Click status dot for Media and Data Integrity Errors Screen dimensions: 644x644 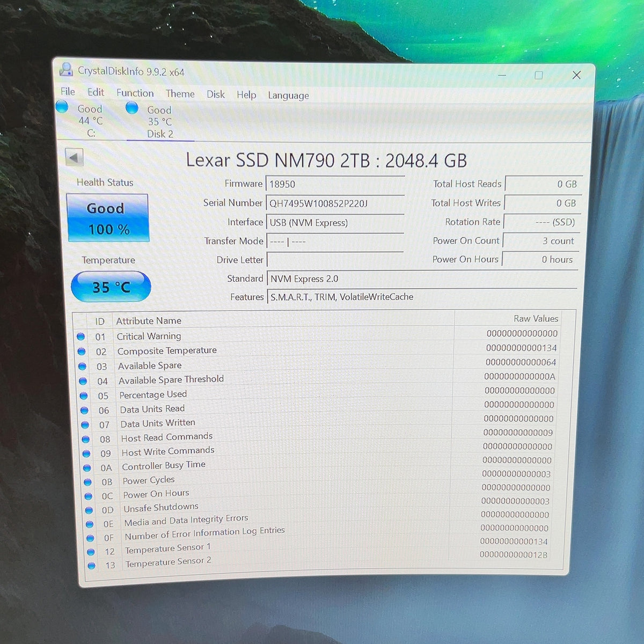click(90, 524)
